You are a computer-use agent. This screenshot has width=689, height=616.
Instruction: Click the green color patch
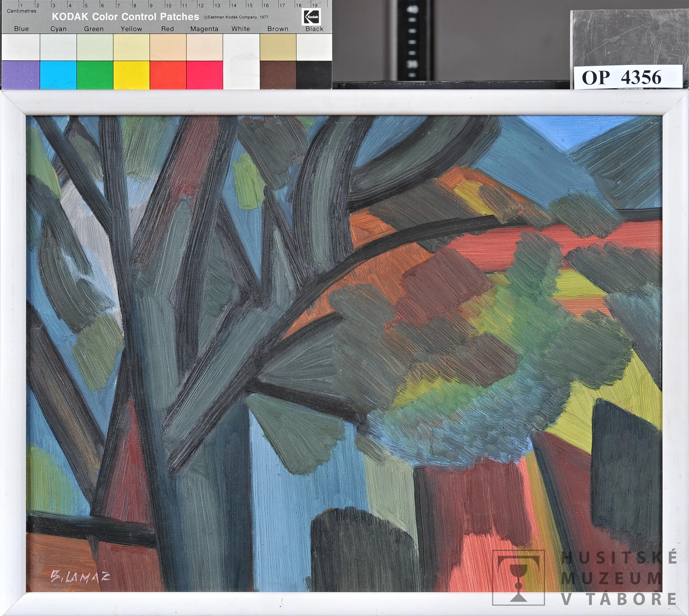(95, 75)
